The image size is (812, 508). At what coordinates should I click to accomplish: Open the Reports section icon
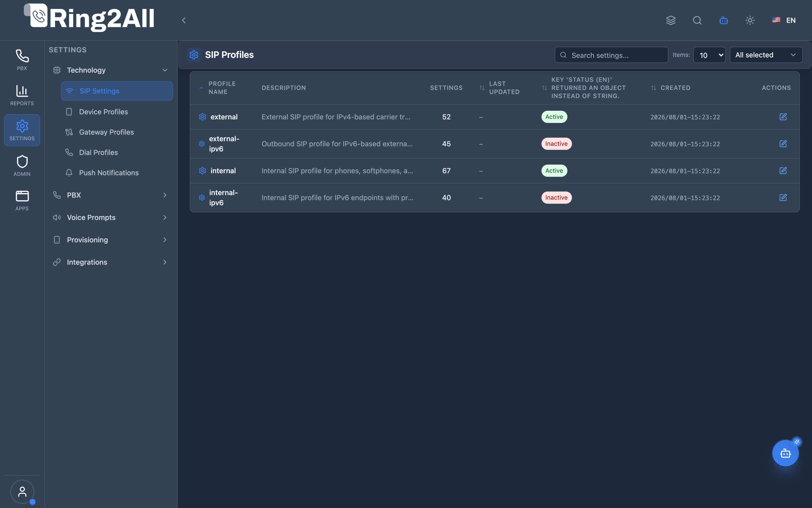coord(22,95)
